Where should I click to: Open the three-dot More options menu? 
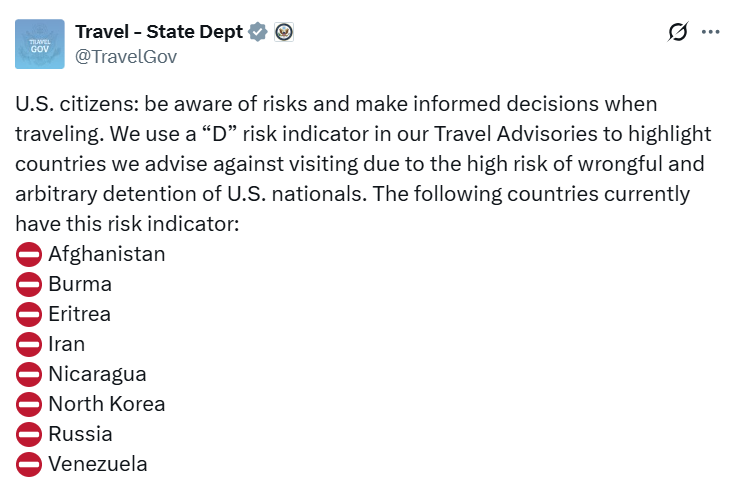[x=711, y=32]
